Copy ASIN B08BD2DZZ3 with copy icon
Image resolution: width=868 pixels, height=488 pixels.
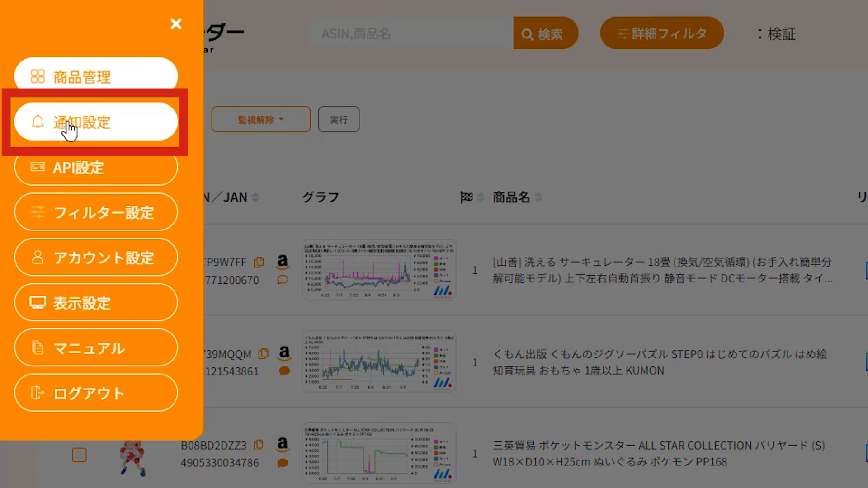point(259,445)
